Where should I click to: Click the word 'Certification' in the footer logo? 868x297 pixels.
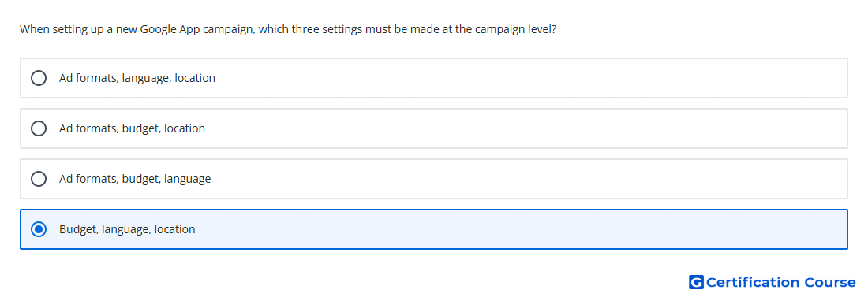(x=753, y=283)
